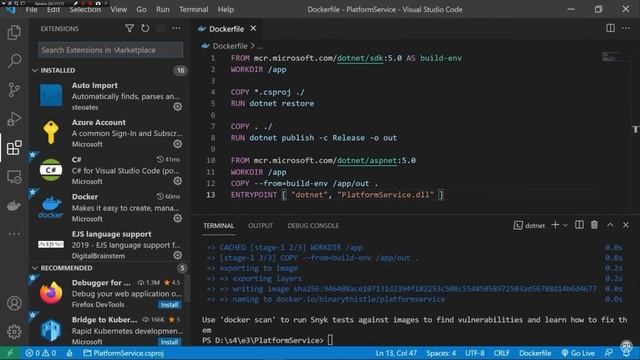640x360 pixels.
Task: Open PlatformService.csproj in status bar
Action: [124, 353]
